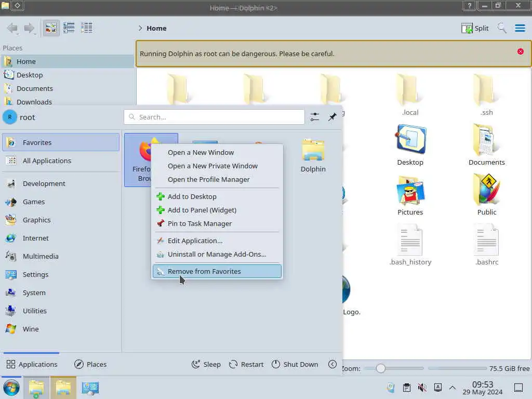The image size is (532, 399).
Task: Switch to the Applications tab
Action: tap(32, 364)
